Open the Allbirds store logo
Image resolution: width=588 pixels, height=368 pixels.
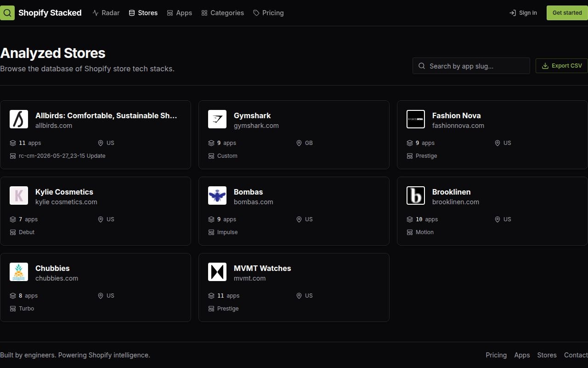pos(19,119)
